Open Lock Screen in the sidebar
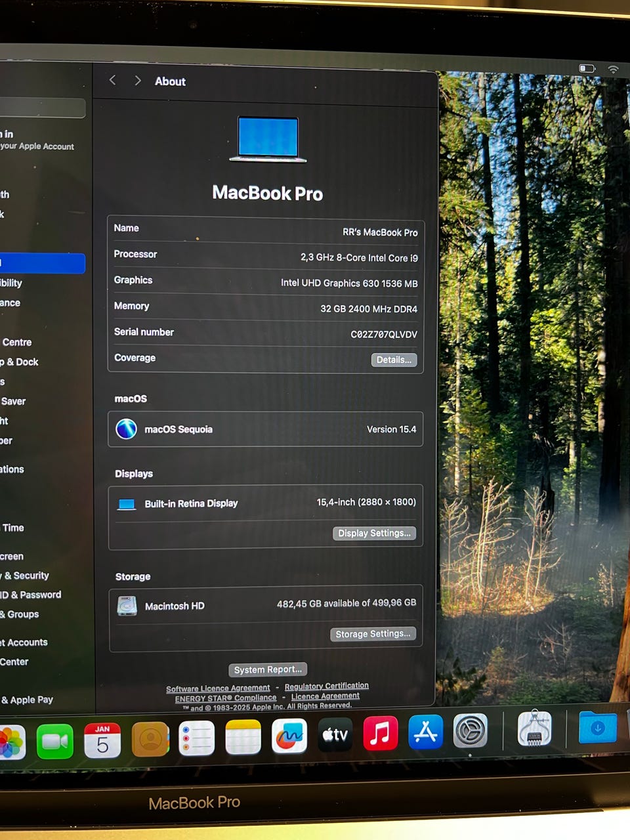This screenshot has height=840, width=630. click(12, 556)
